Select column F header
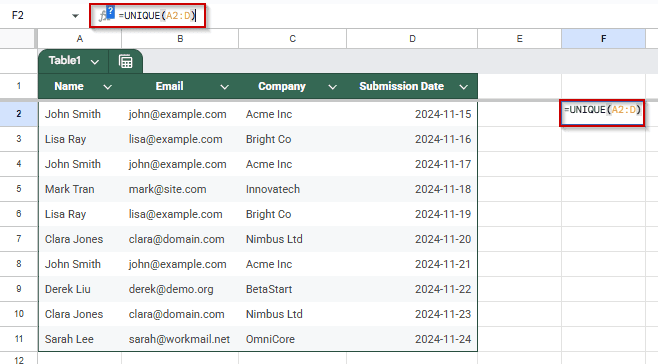Screen dimensions: 658x364 [x=603, y=39]
